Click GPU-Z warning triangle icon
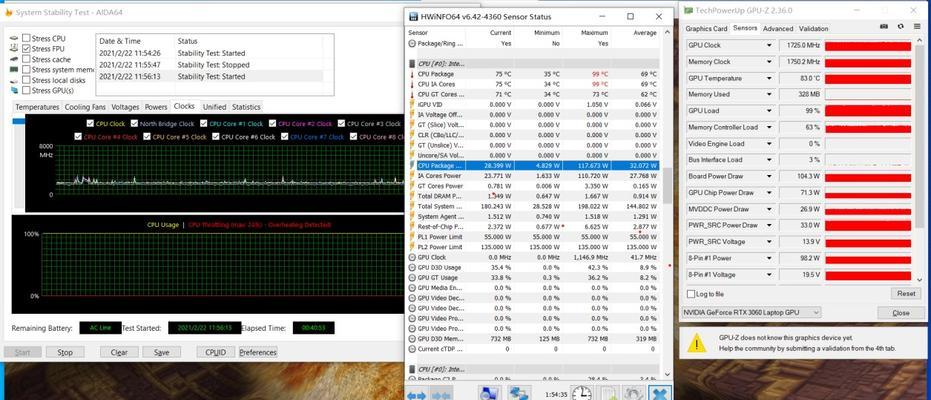The width and height of the screenshot is (931, 400). 696,342
